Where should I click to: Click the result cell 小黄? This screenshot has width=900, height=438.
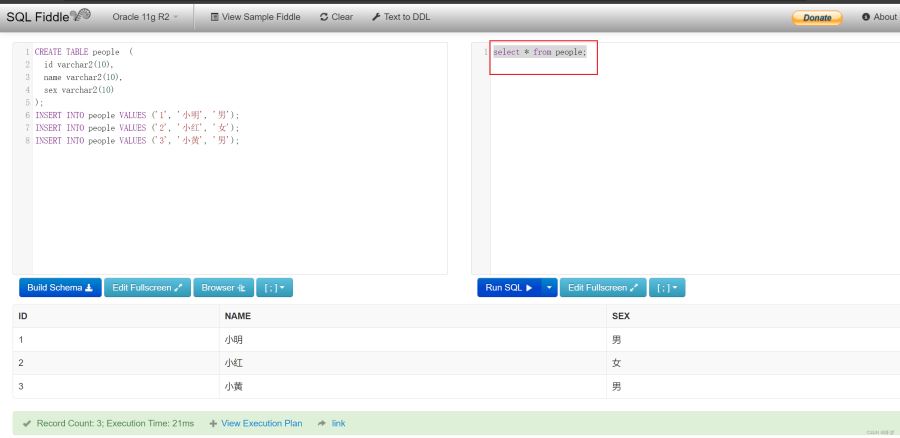[234, 387]
